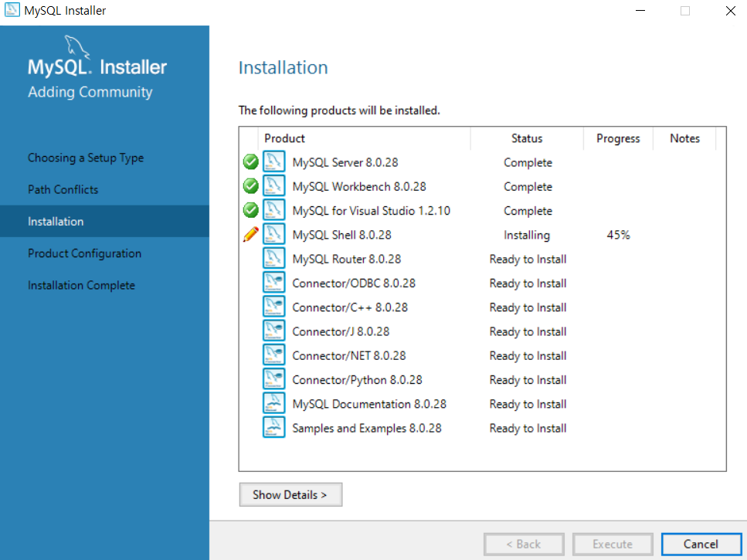Click the MySQL Documentation 8.0.28 product icon
This screenshot has height=560, width=747.
274,403
